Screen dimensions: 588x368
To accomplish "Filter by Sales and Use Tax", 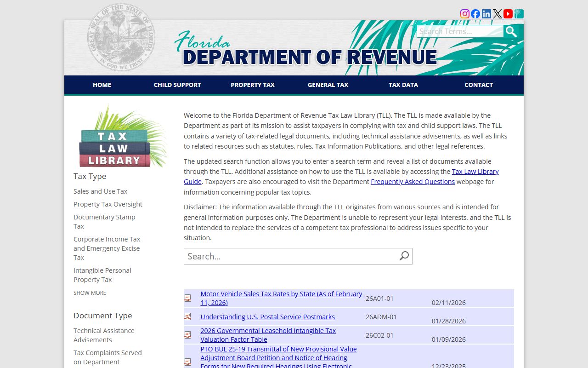I will click(100, 191).
